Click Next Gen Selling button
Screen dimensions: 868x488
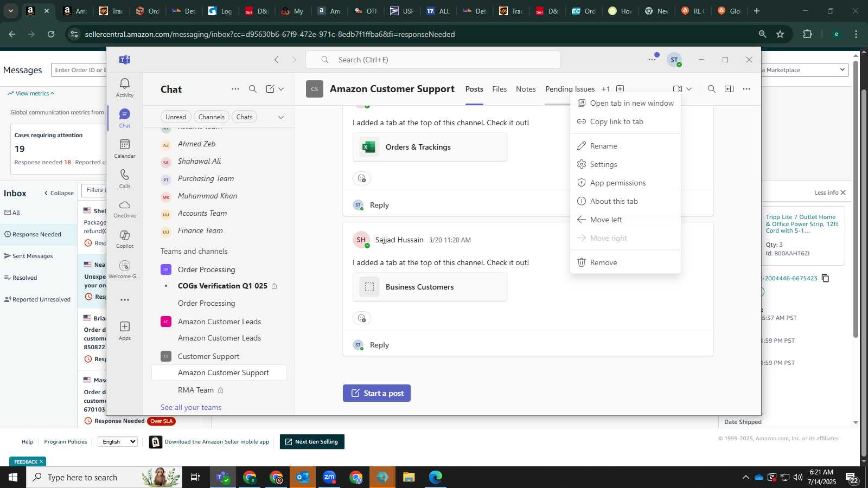312,442
